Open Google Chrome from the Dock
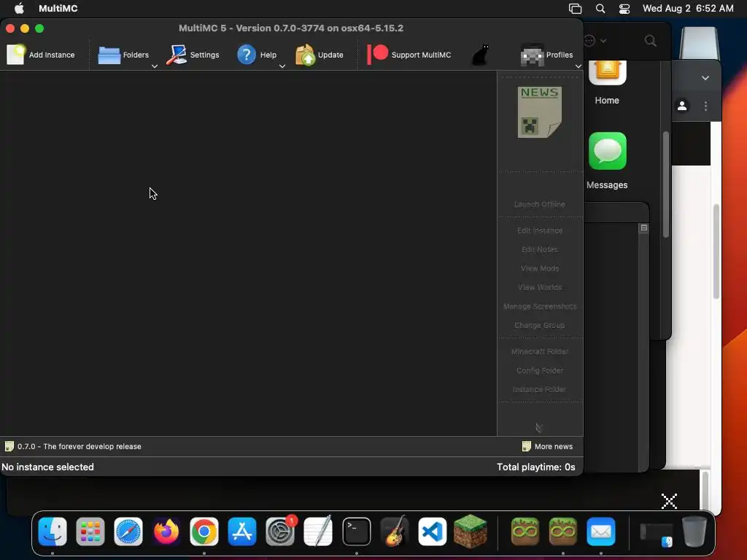 pos(204,532)
